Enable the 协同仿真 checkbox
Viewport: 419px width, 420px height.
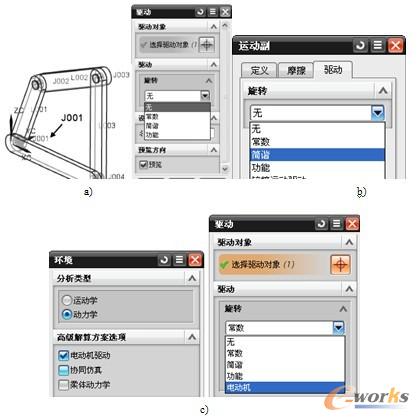pos(63,370)
